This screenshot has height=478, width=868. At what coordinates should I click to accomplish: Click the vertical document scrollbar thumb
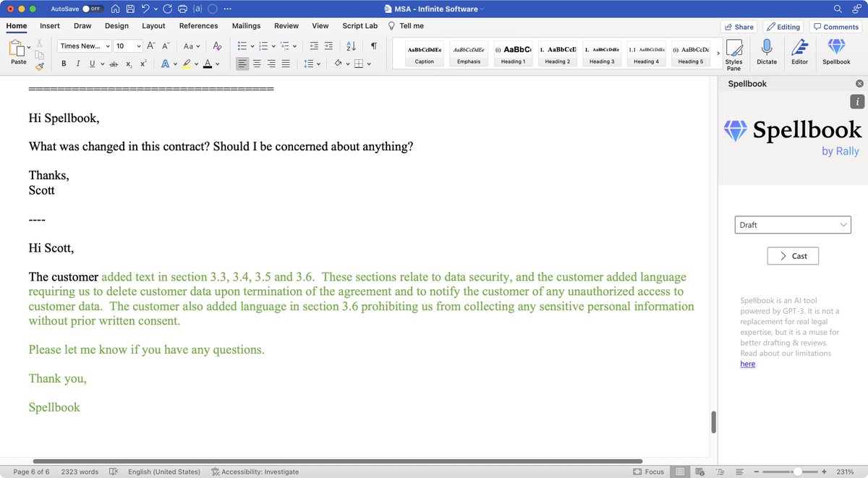pyautogui.click(x=713, y=422)
